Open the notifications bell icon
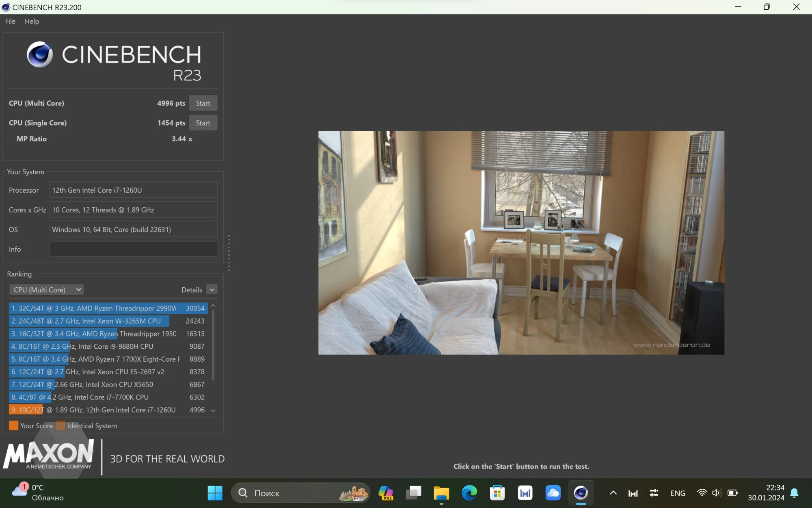Image resolution: width=812 pixels, height=508 pixels. [x=795, y=493]
